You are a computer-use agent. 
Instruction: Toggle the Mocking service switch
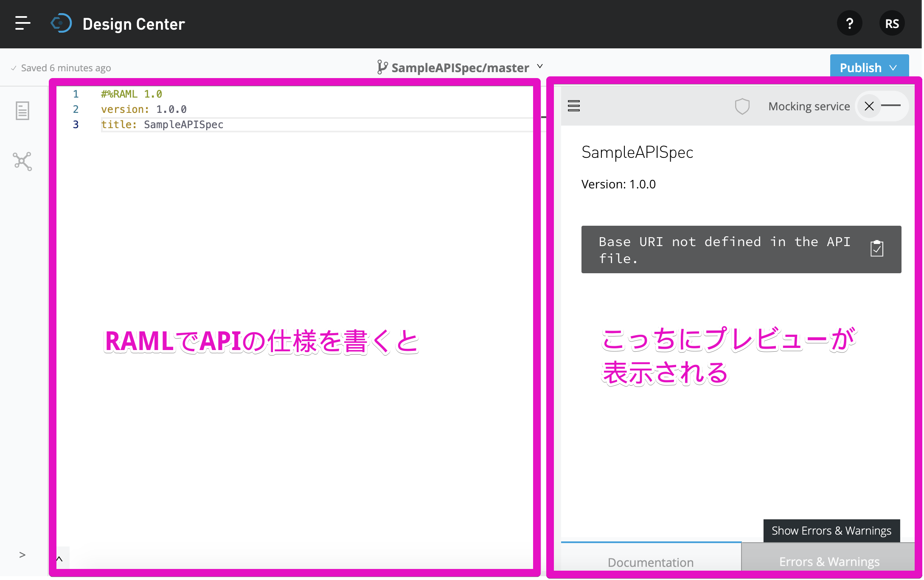pyautogui.click(x=882, y=106)
